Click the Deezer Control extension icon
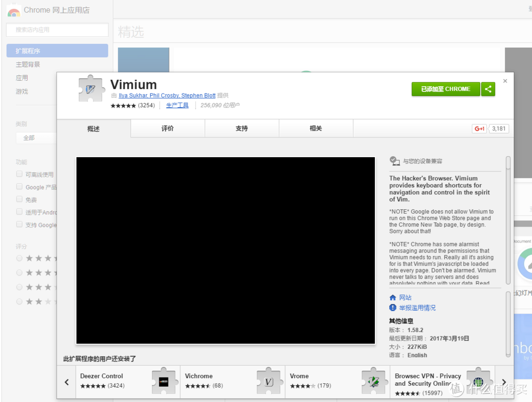The width and height of the screenshot is (532, 402). coord(164,381)
